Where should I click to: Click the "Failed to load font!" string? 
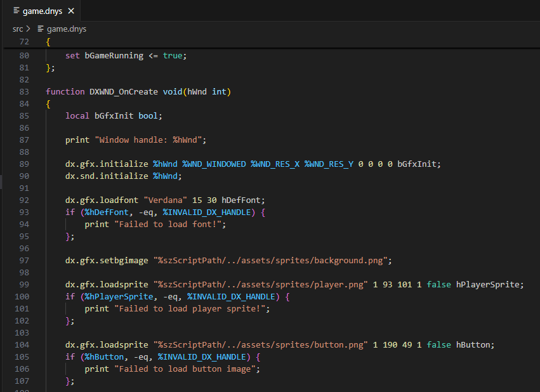coord(169,225)
